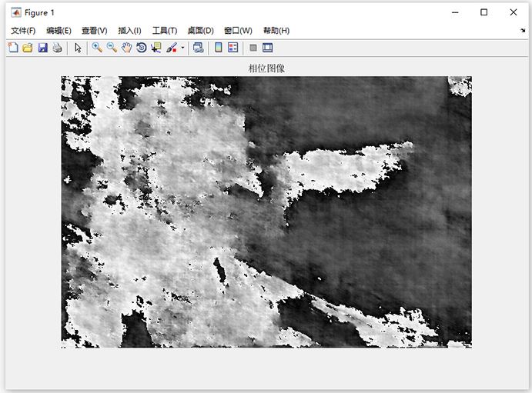Click the New Figure icon
This screenshot has width=532, height=393.
click(13, 48)
